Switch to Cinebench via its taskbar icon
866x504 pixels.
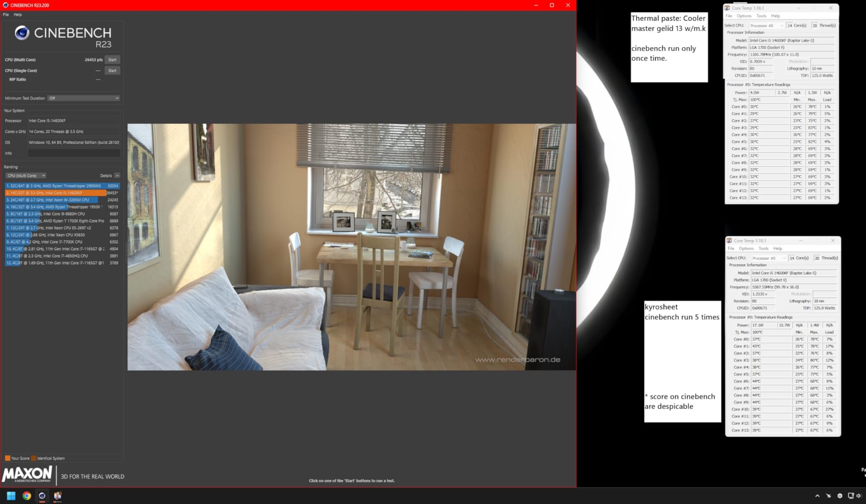click(42, 496)
